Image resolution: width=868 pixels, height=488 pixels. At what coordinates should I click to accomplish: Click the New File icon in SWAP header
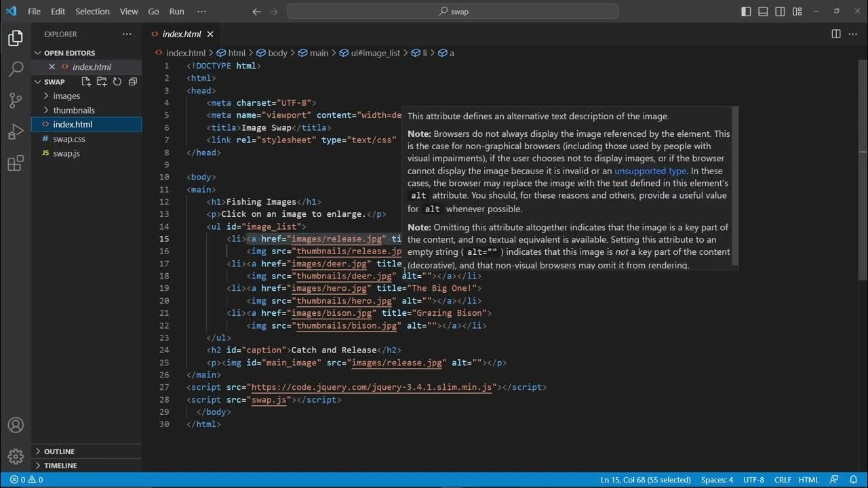click(87, 81)
